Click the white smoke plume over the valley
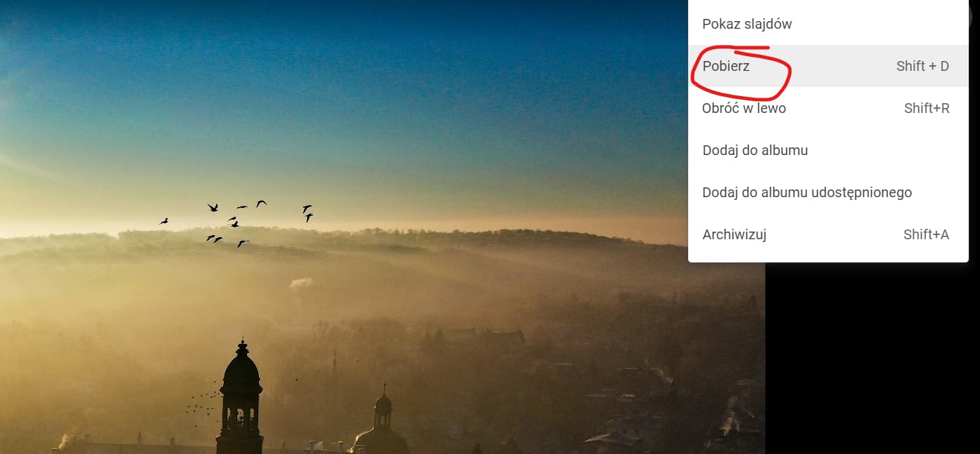This screenshot has height=454, width=980. [x=301, y=283]
